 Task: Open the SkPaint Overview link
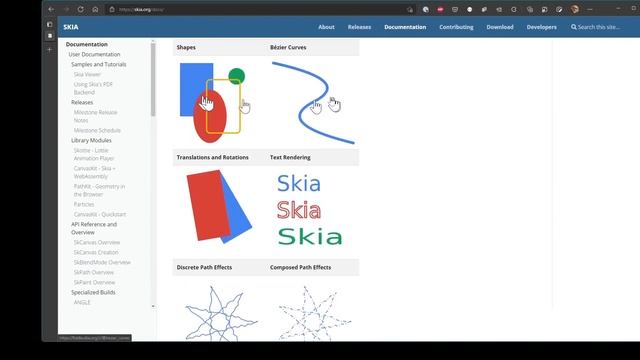(x=94, y=282)
